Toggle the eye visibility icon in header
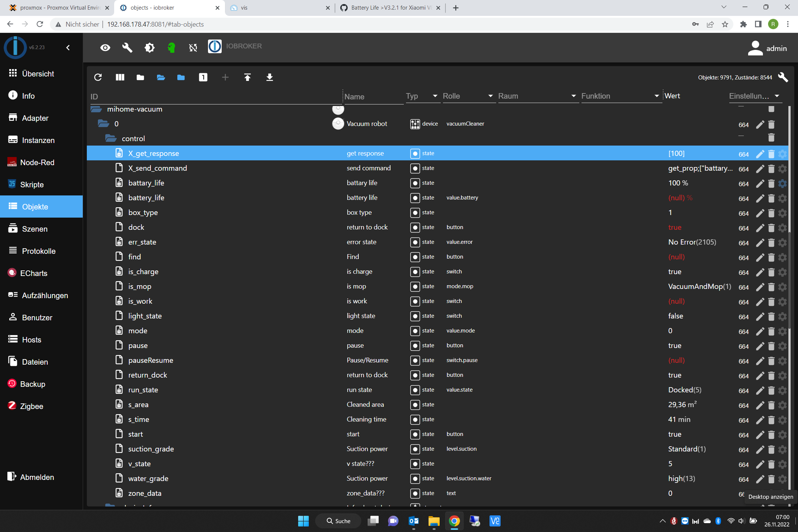Image resolution: width=798 pixels, height=532 pixels. pos(105,48)
